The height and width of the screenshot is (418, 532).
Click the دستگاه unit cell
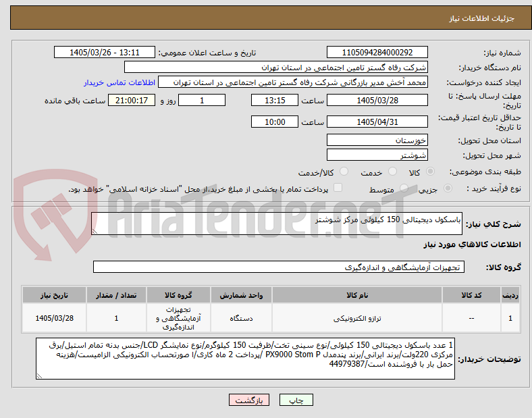coord(241,318)
